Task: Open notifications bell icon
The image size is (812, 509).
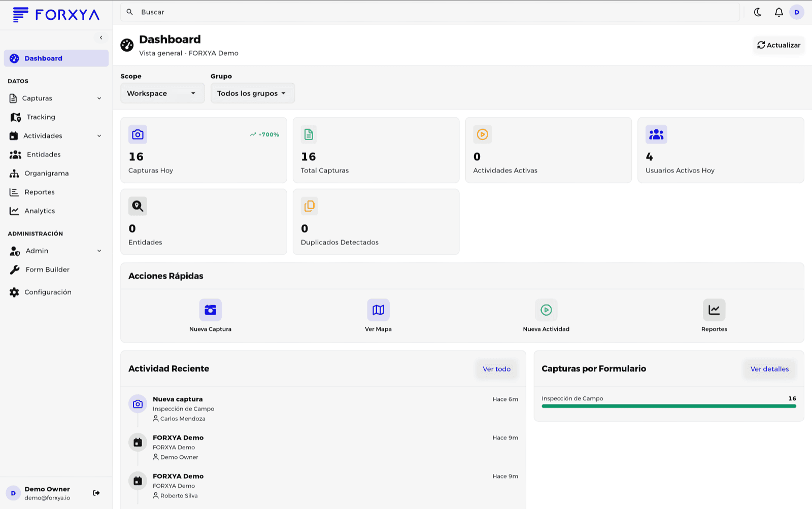Action: [x=779, y=12]
